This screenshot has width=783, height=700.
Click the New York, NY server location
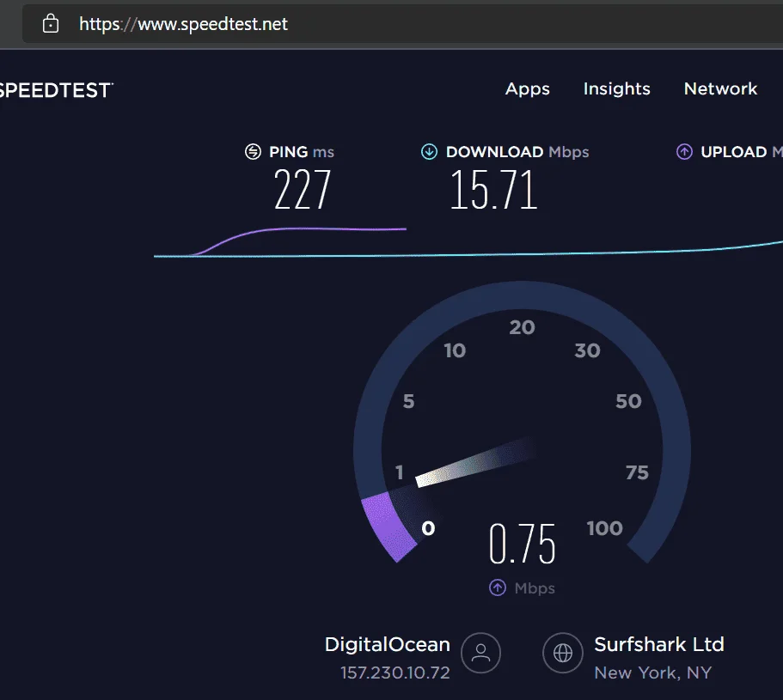tap(652, 673)
